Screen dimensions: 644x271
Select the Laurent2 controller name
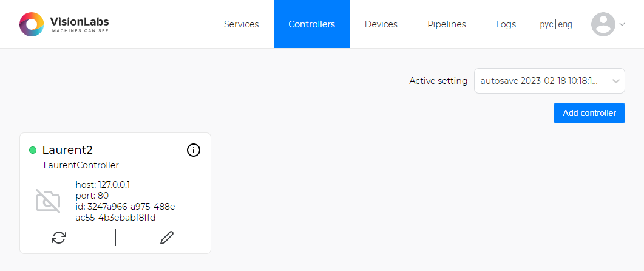pos(67,151)
